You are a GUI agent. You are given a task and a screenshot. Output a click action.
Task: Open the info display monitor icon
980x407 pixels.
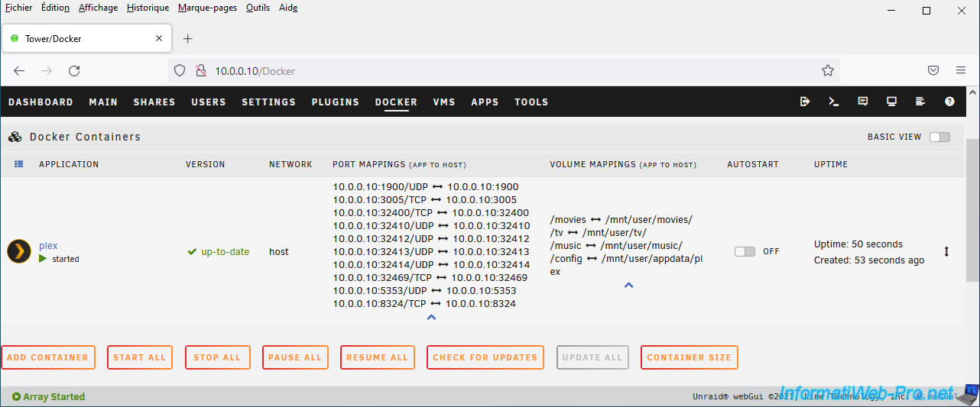891,102
